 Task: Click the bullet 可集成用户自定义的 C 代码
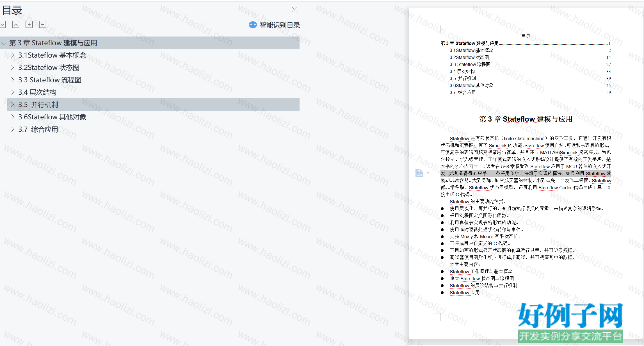click(480, 243)
